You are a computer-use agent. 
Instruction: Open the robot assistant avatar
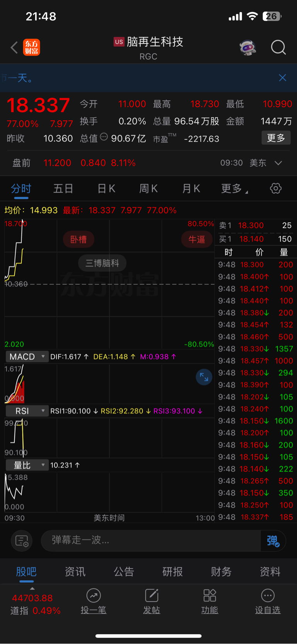pyautogui.click(x=248, y=48)
